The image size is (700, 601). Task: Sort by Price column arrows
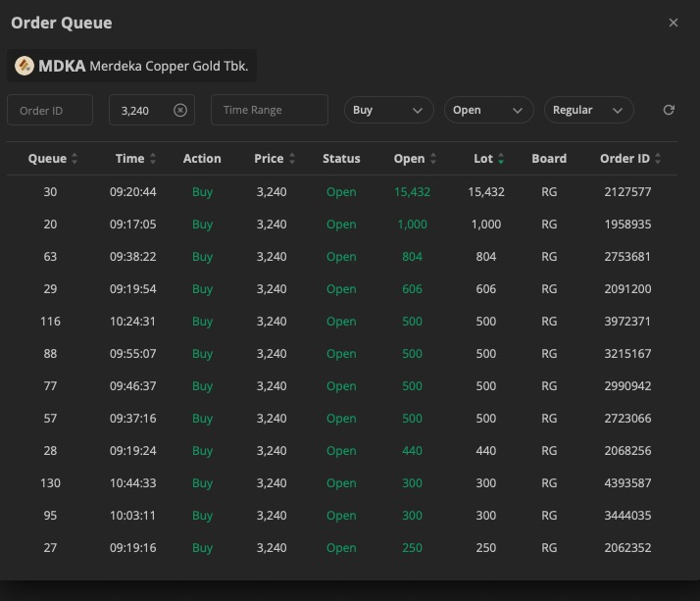click(292, 159)
